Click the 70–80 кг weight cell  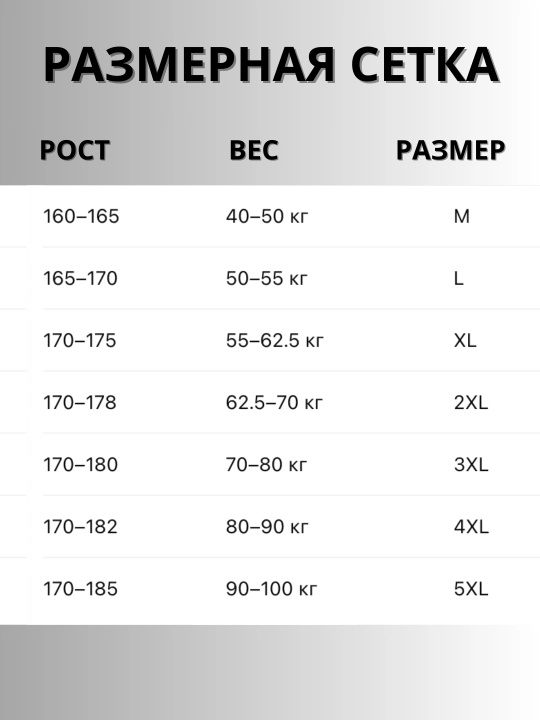(x=266, y=465)
